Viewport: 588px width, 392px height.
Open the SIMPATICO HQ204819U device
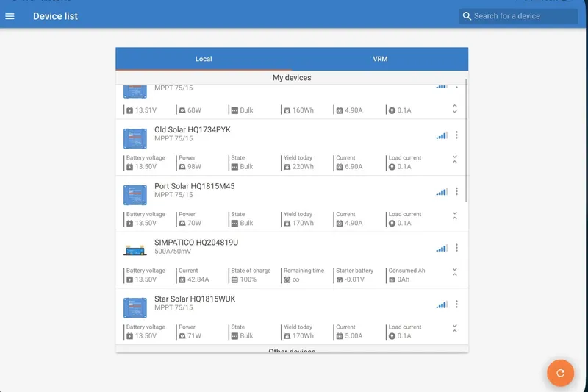coord(196,243)
